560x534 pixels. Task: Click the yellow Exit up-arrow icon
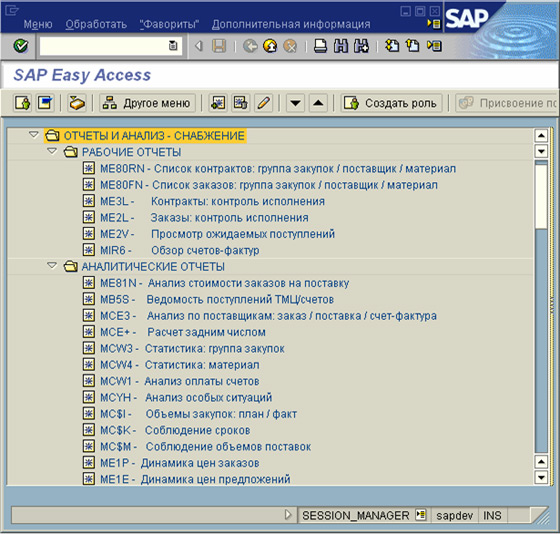pyautogui.click(x=270, y=46)
